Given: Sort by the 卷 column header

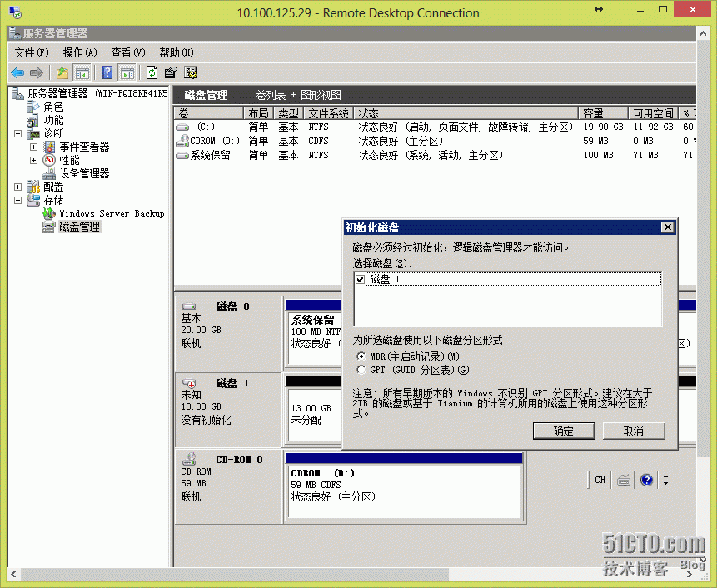Looking at the screenshot, I should [x=208, y=113].
